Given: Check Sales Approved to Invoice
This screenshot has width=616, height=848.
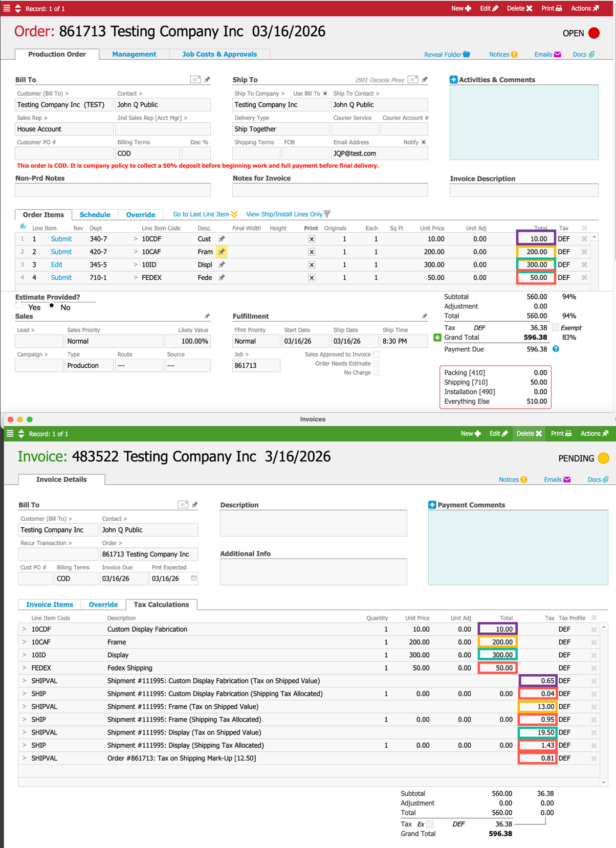Looking at the screenshot, I should point(377,354).
